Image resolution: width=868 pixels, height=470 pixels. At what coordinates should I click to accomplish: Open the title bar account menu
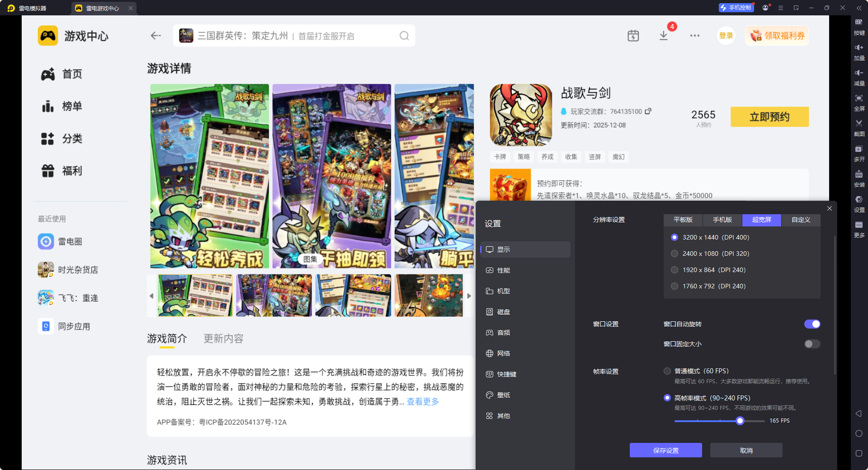(765, 8)
